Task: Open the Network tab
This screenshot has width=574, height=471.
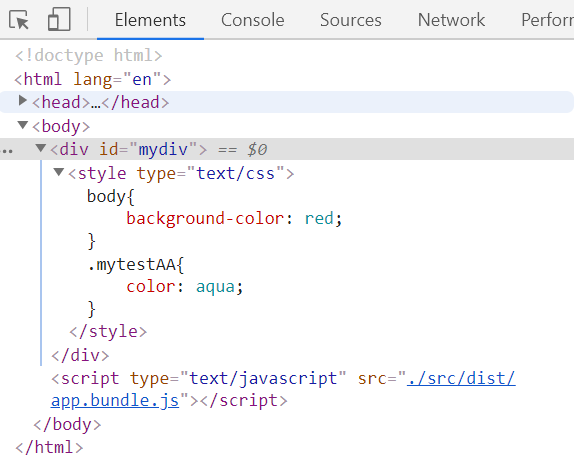Action: coord(451,20)
